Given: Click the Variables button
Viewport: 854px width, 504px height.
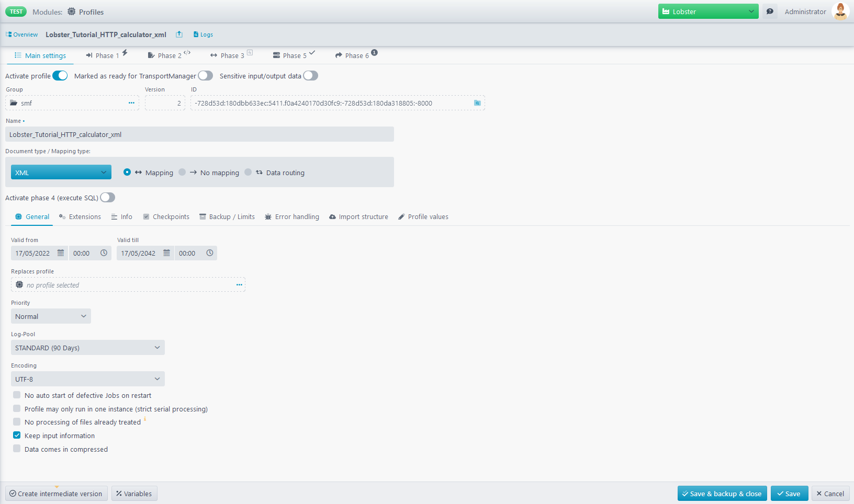Looking at the screenshot, I should point(134,494).
